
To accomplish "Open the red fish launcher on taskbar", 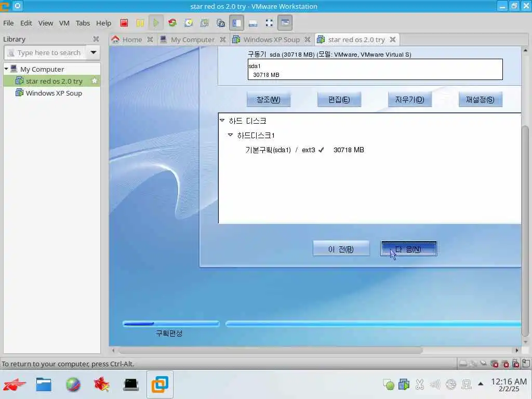I will coord(14,384).
